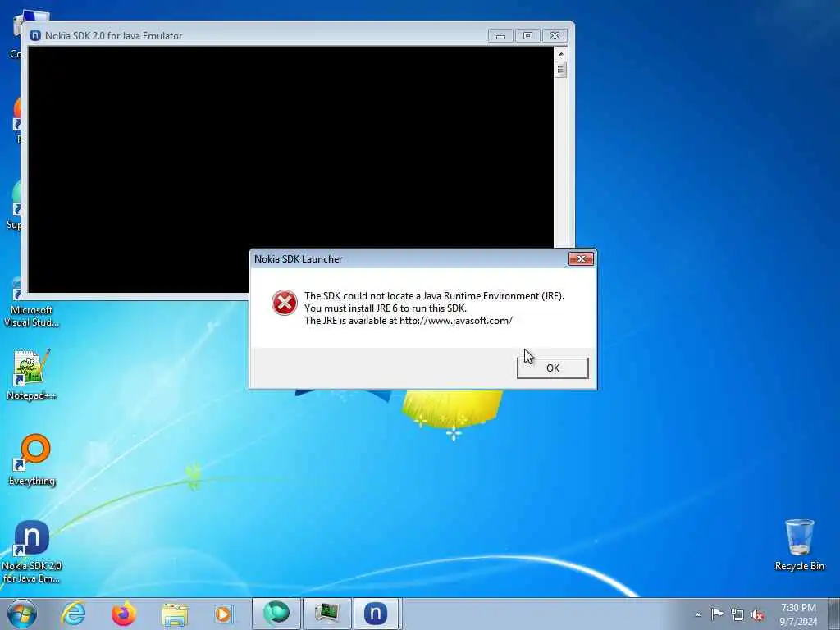
Task: Click OK in the Nokia SDK Launcher dialog
Action: 552,368
